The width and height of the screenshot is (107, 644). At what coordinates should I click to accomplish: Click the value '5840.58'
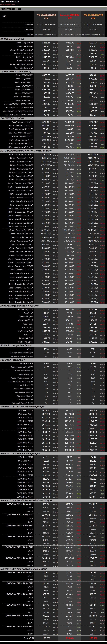(46, 57)
